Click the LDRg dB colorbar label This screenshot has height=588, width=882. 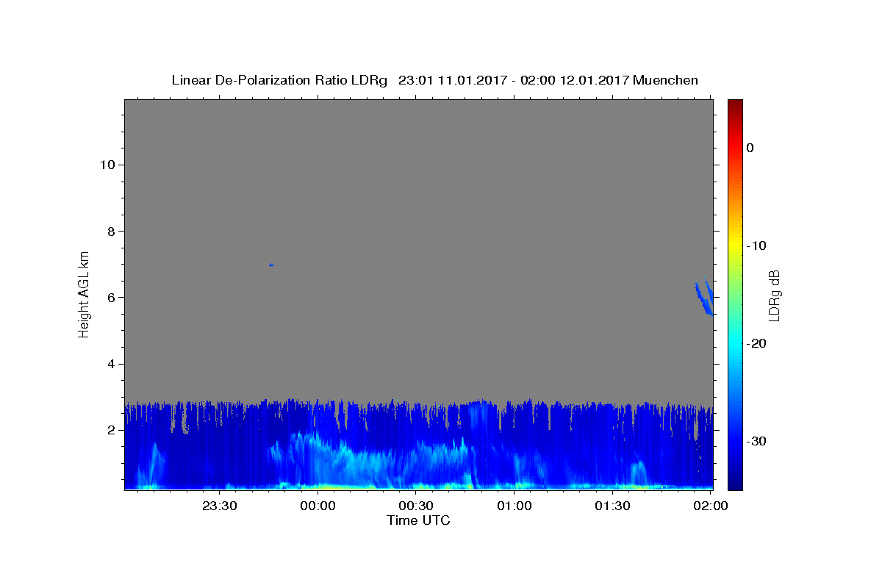pos(774,295)
